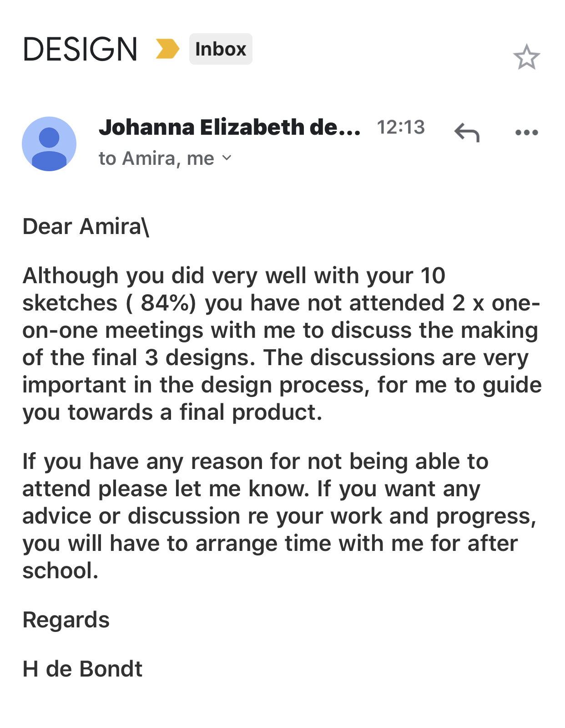The width and height of the screenshot is (565, 728).
Task: Click the sender's profile avatar
Action: (49, 144)
